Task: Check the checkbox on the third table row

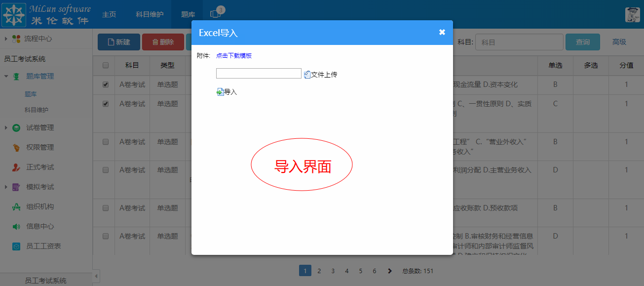Action: click(x=104, y=142)
